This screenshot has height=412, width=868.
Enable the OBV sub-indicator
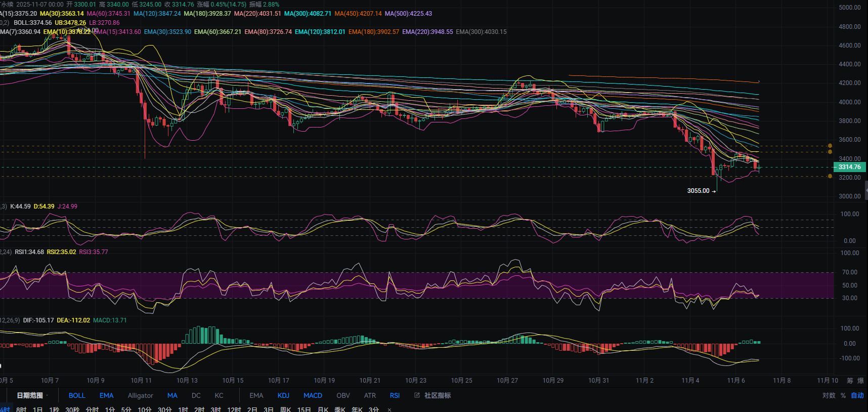tap(343, 395)
